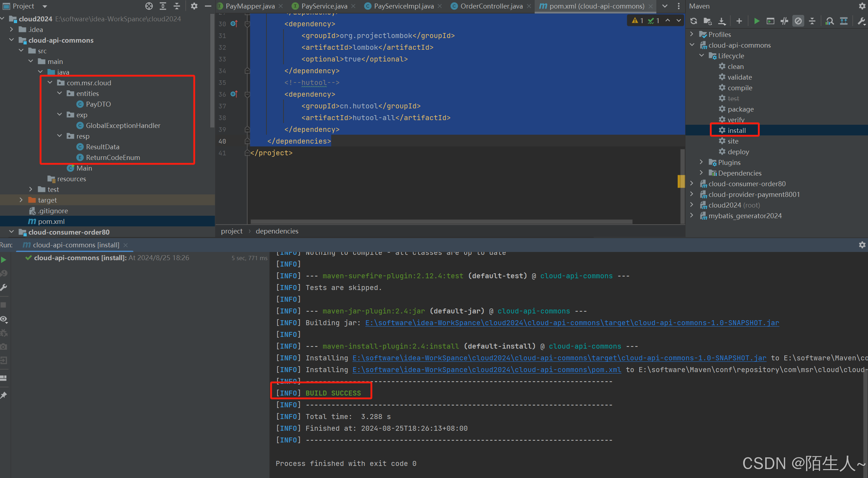Screen dimensions: 868x478
Task: Click green Run Maven Build icon
Action: click(756, 21)
